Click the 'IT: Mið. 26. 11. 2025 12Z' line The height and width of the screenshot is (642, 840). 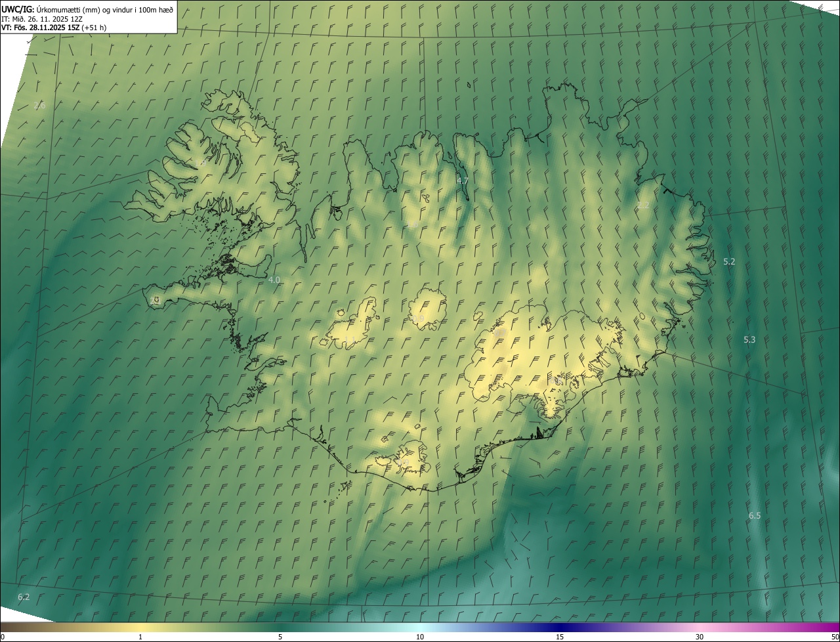41,18
